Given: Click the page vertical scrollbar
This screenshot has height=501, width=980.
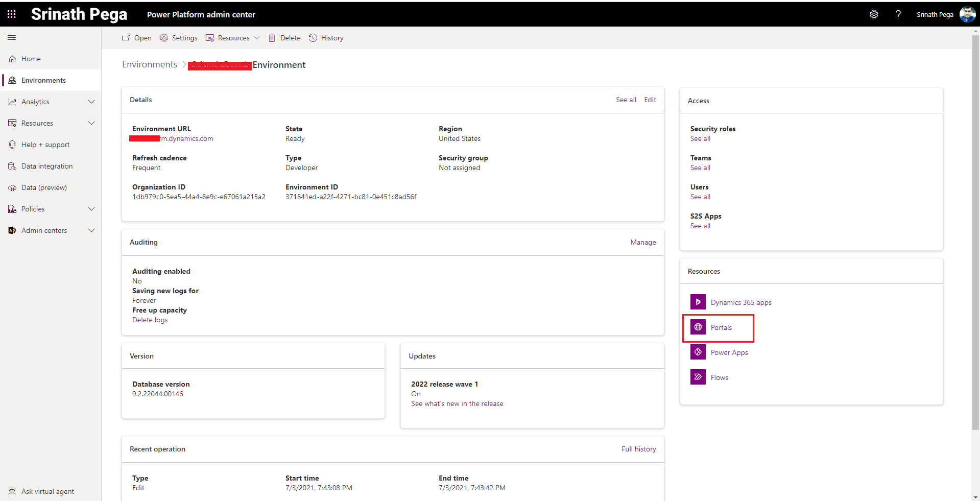Looking at the screenshot, I should [x=975, y=230].
